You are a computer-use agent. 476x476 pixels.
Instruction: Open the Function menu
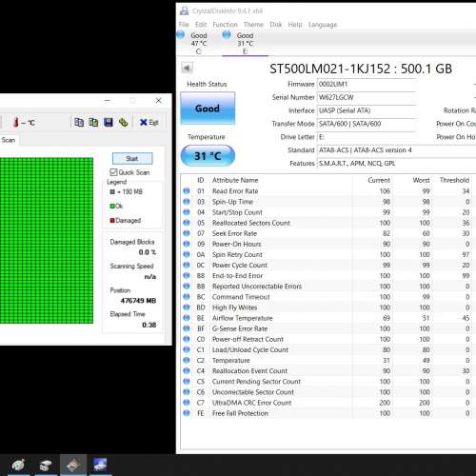pos(225,25)
